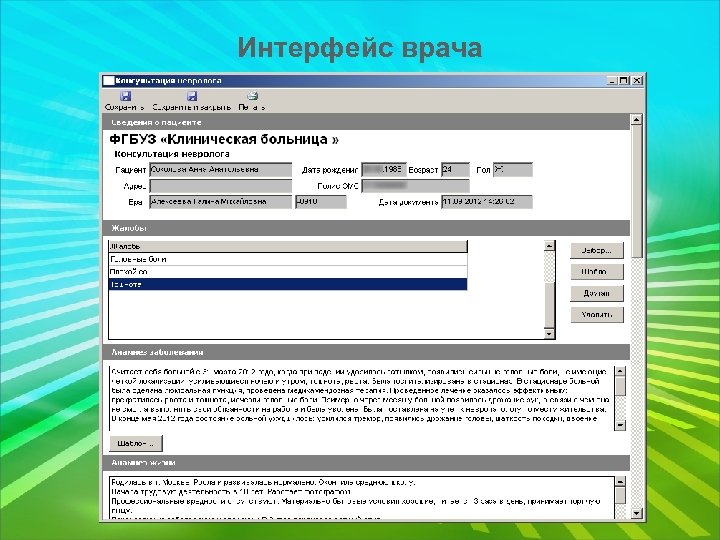Minimize the Консультация невролога window
Viewport: 720px width, 540px height.
[613, 81]
